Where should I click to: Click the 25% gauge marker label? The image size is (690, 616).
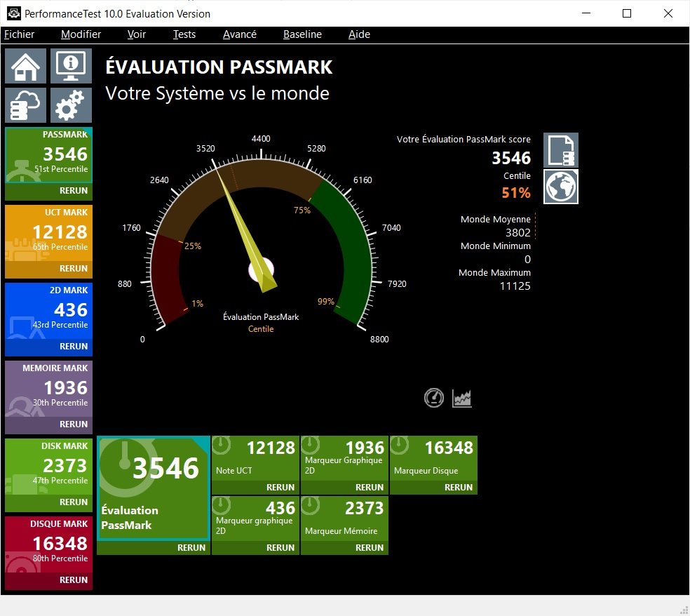coord(193,246)
